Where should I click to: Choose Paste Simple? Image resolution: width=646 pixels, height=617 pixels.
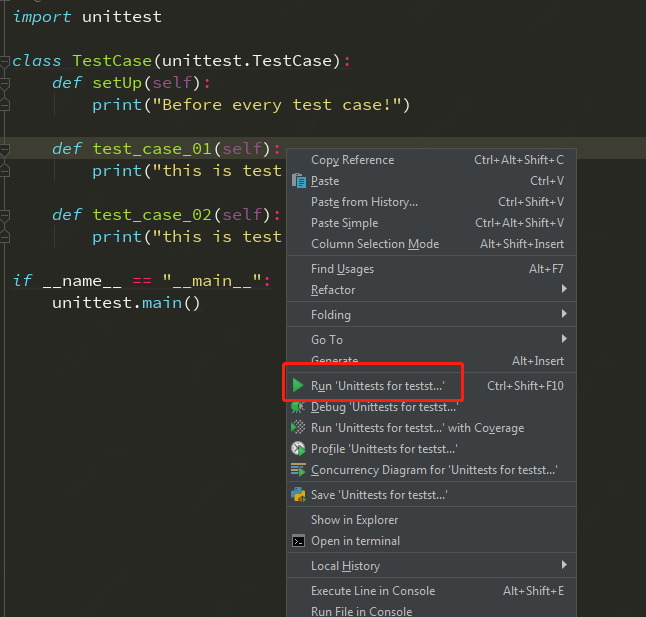(431, 223)
